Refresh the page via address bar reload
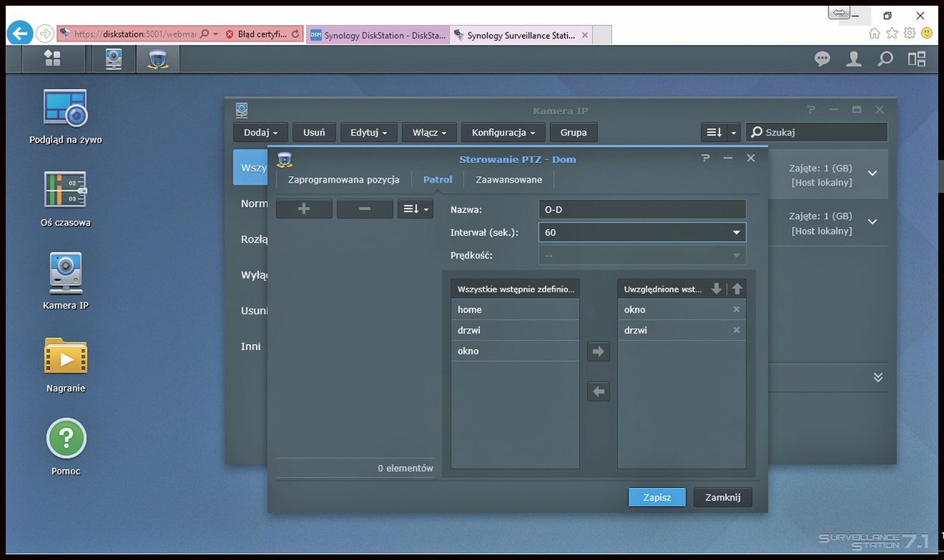Viewport: 944px width, 560px height. [x=296, y=34]
